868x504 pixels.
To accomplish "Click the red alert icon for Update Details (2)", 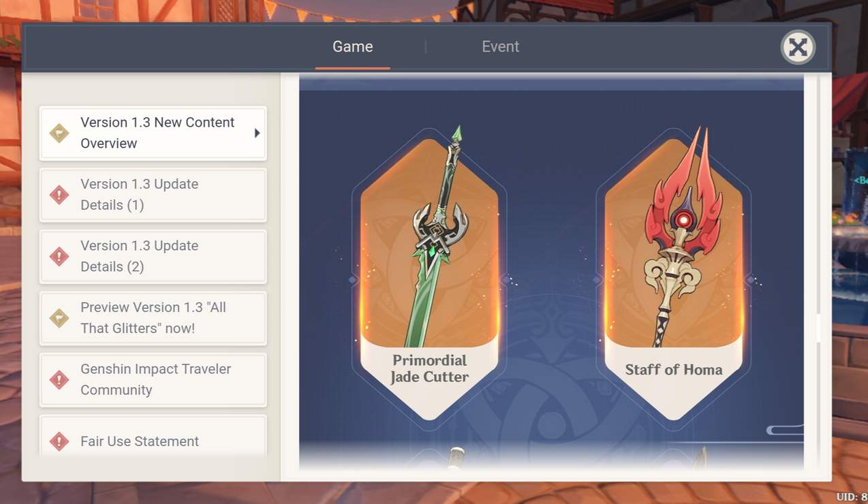I will [x=59, y=257].
